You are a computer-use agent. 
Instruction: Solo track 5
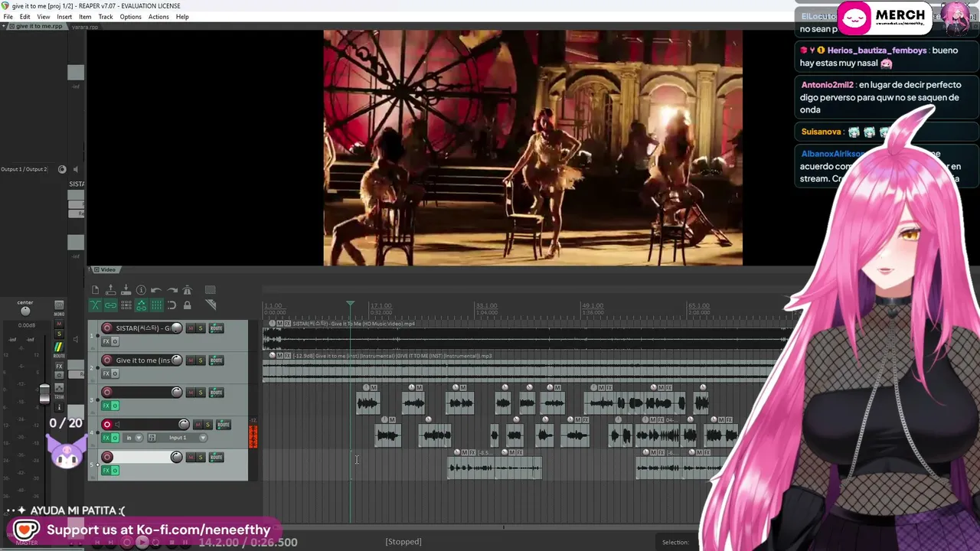[x=201, y=457]
